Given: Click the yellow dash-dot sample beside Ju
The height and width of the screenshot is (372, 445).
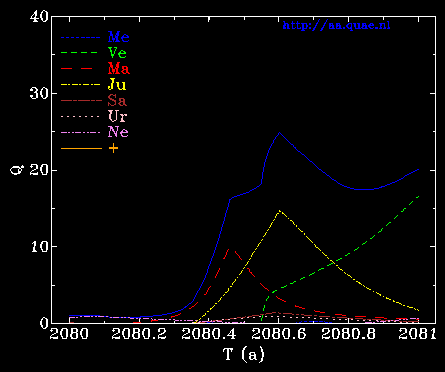Looking at the screenshot, I should pos(81,85).
